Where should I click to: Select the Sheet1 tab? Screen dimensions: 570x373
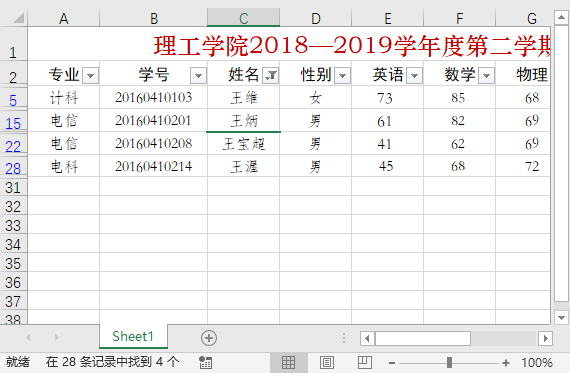pos(133,336)
